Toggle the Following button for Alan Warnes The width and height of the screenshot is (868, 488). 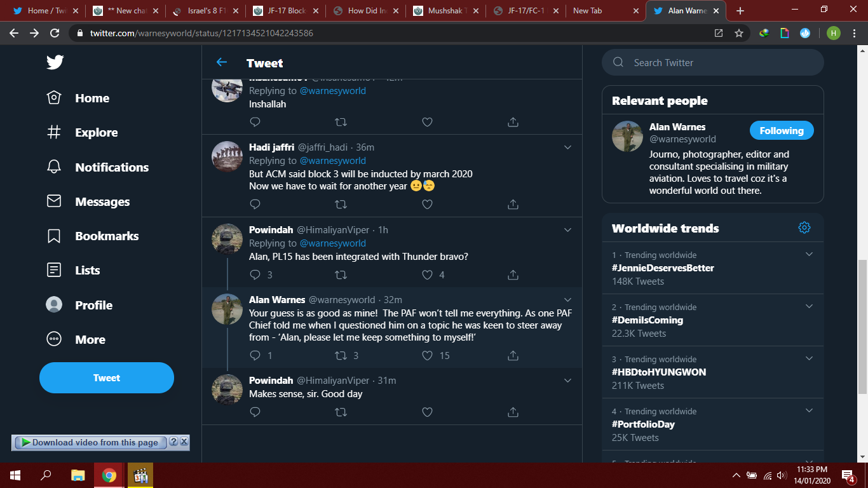coord(782,130)
